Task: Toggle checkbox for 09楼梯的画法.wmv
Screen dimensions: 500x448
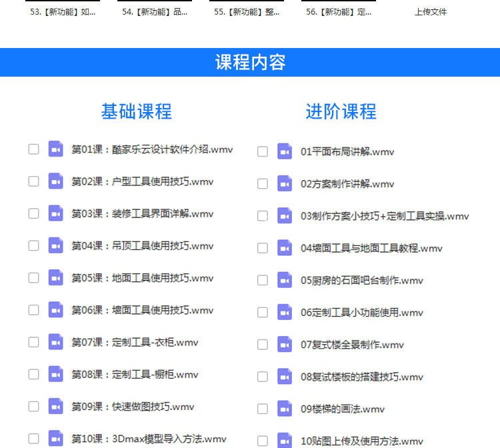Action: click(x=263, y=409)
